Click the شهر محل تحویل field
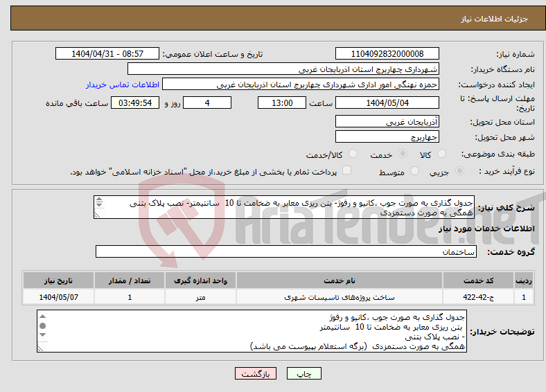The image size is (546, 392). [x=387, y=136]
